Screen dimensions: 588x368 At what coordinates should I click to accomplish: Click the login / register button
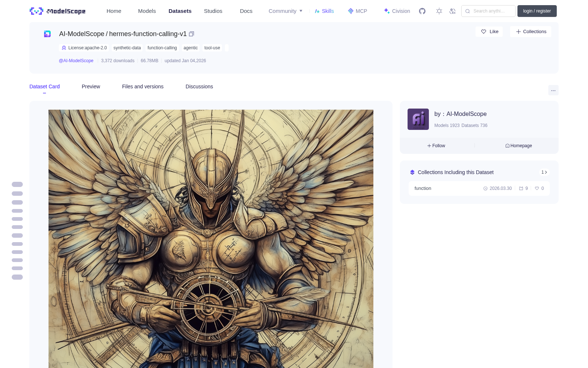(537, 11)
